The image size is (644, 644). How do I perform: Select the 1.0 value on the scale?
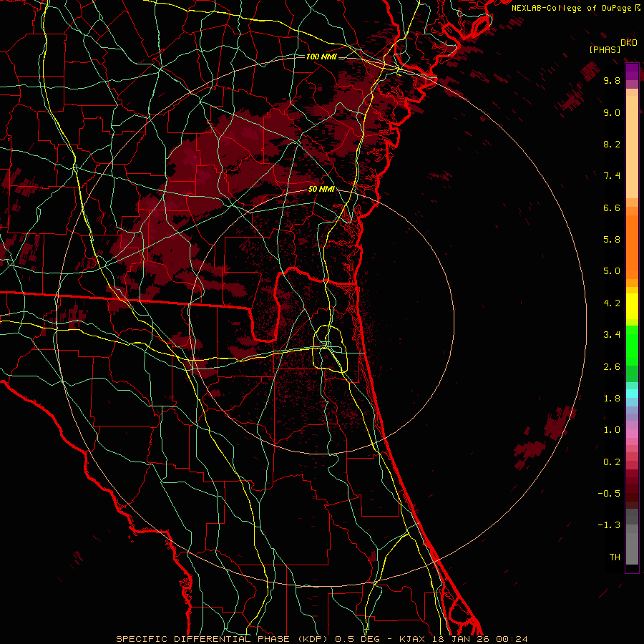click(612, 430)
